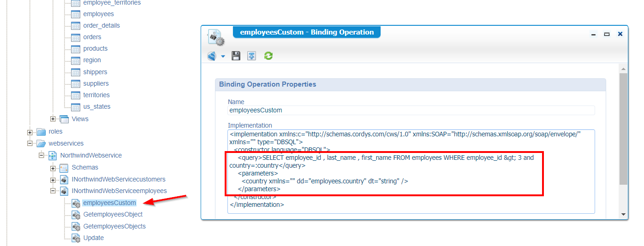Click the green refresh arrows icon
Screen dimensions: 644x246
(268, 56)
